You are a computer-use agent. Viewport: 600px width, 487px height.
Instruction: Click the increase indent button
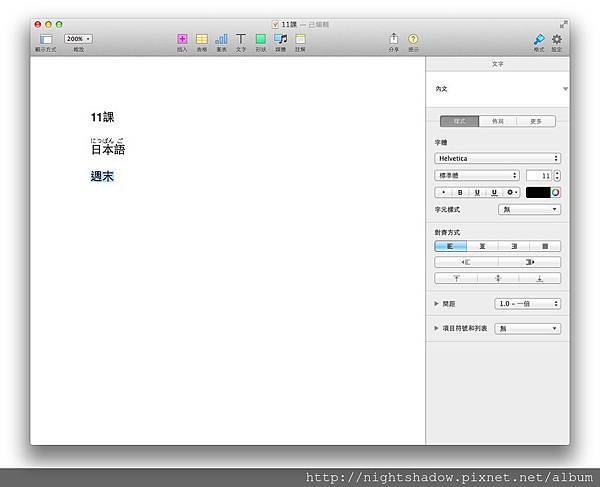tap(529, 262)
